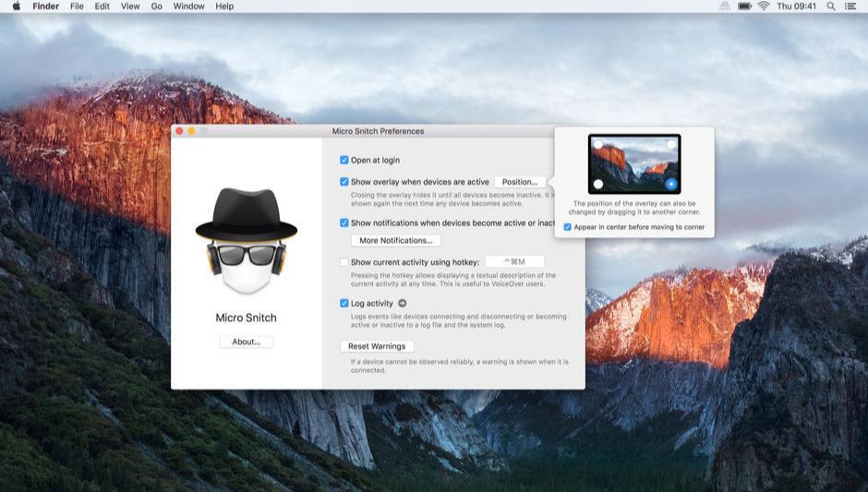Click the About... button

[247, 342]
